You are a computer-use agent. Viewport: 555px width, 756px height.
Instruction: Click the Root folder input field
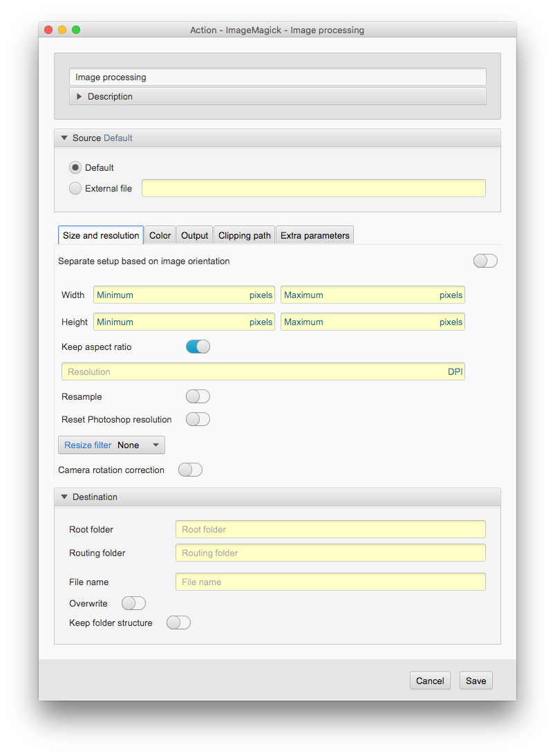coord(330,529)
